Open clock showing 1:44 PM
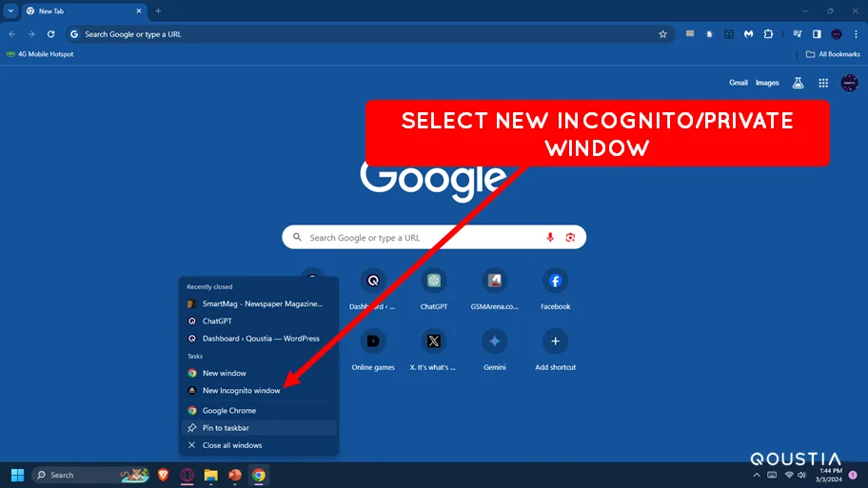868x488 pixels. pos(829,475)
